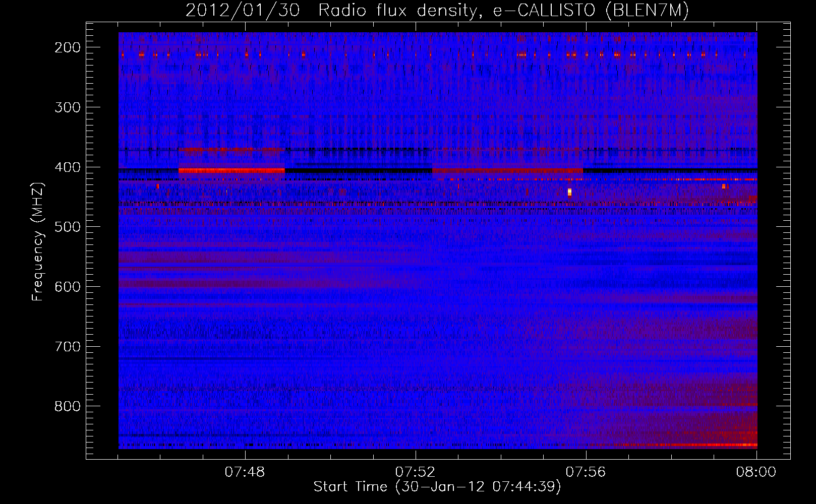Click the 07:48 time tick label
The image size is (816, 504).
coord(245,472)
